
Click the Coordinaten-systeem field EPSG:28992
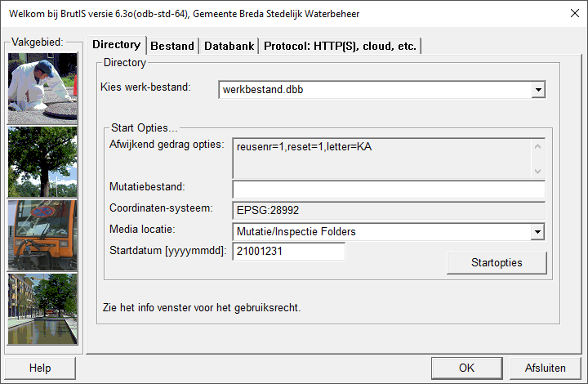(x=389, y=210)
